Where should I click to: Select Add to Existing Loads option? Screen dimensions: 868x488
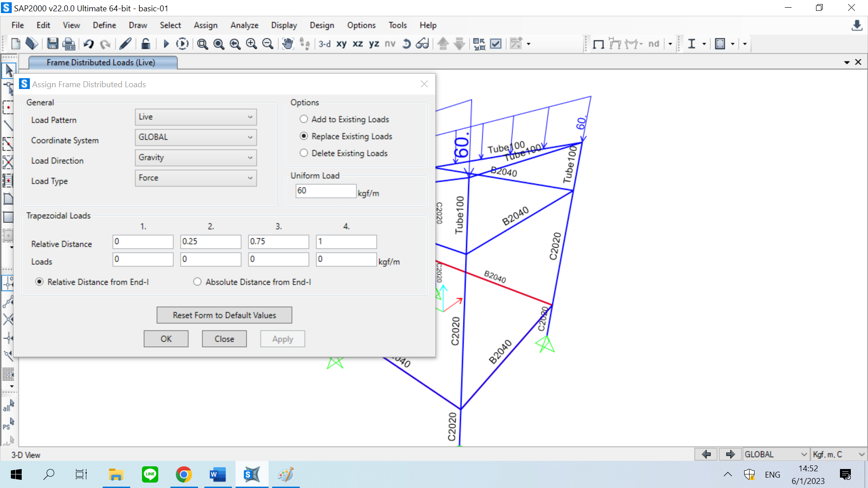click(304, 119)
